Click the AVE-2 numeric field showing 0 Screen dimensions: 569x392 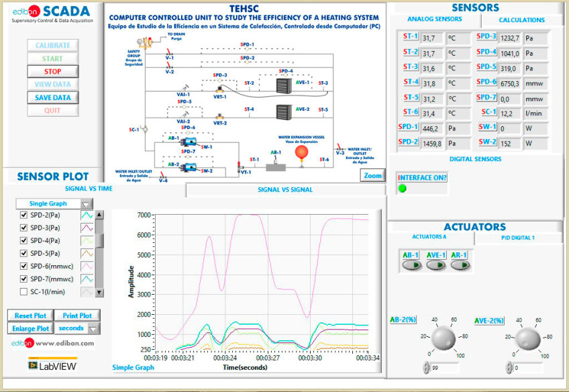point(528,368)
